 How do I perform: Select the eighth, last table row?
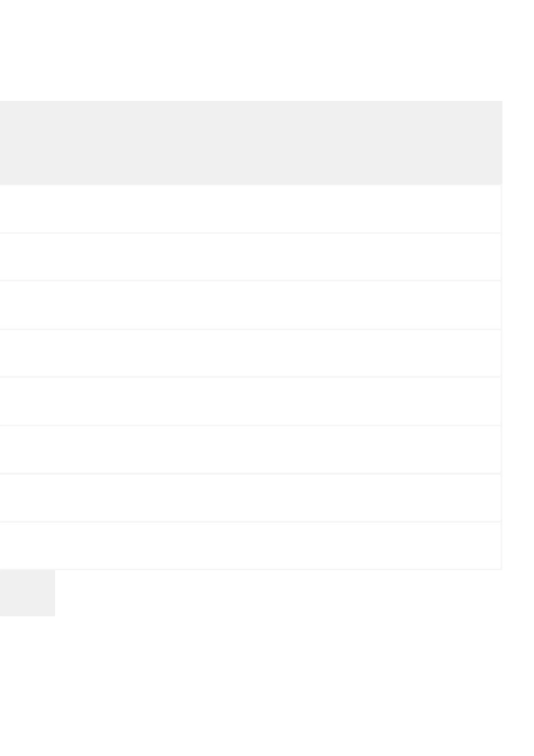coord(251,546)
